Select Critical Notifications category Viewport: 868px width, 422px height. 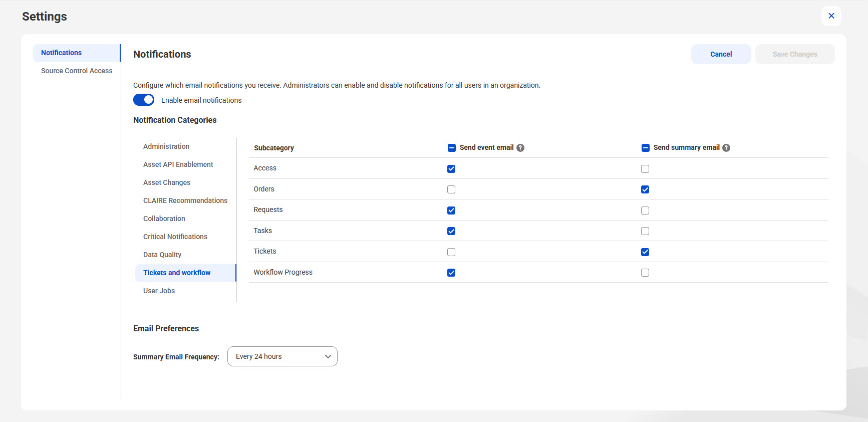pyautogui.click(x=185, y=237)
